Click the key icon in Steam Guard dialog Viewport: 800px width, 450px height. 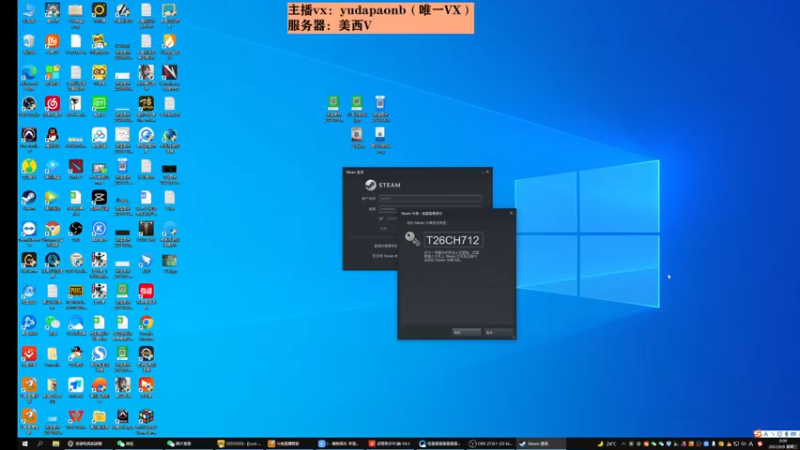(412, 239)
